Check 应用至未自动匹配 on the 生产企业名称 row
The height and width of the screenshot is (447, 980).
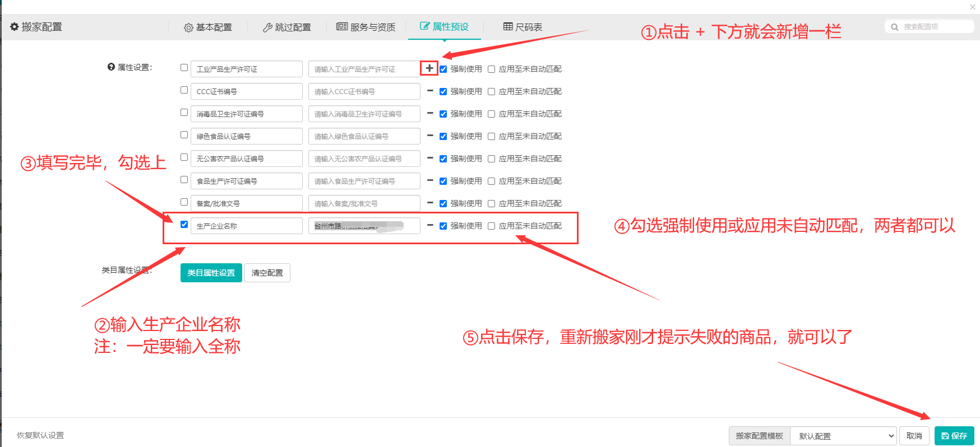(492, 226)
